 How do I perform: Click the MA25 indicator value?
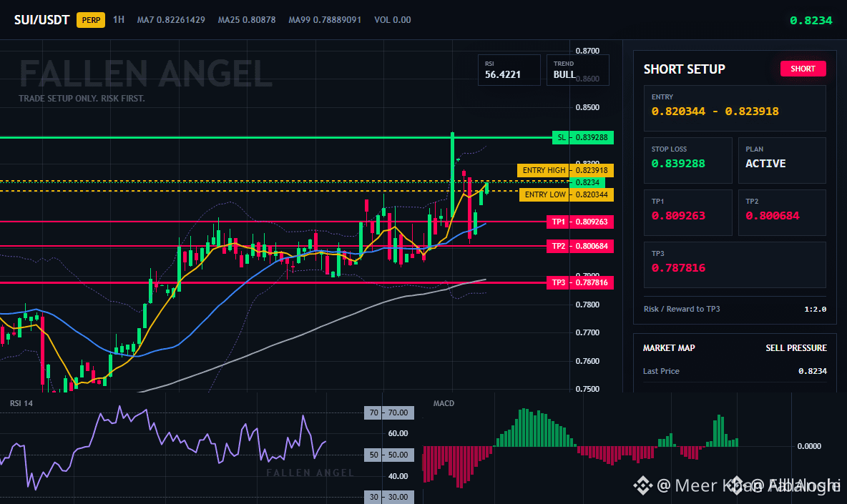(246, 20)
